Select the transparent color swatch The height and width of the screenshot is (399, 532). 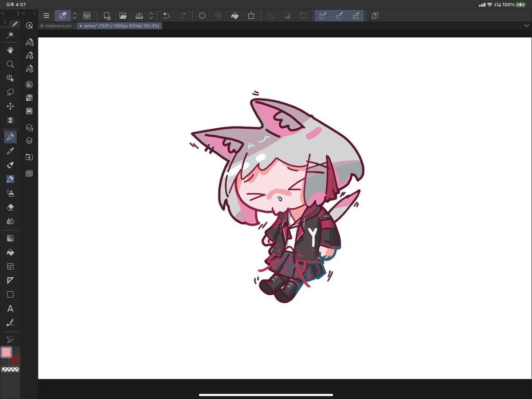[x=10, y=369]
